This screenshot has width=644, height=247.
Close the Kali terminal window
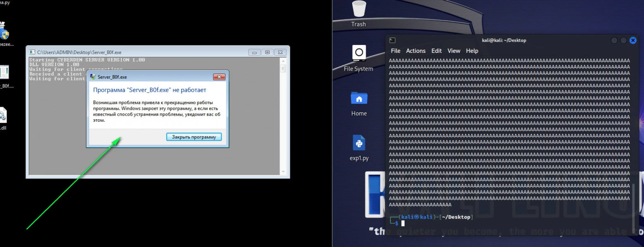pos(632,40)
